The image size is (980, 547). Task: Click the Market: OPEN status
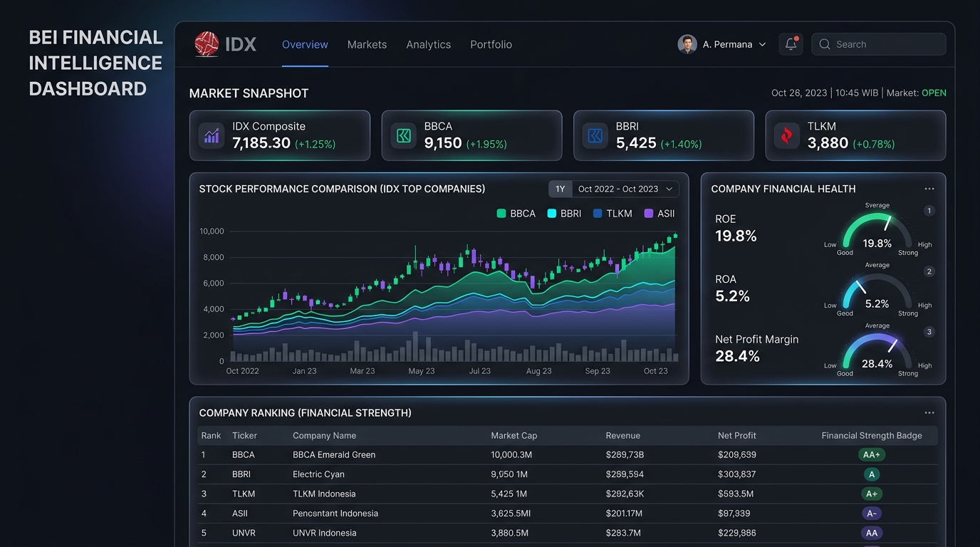click(x=917, y=93)
